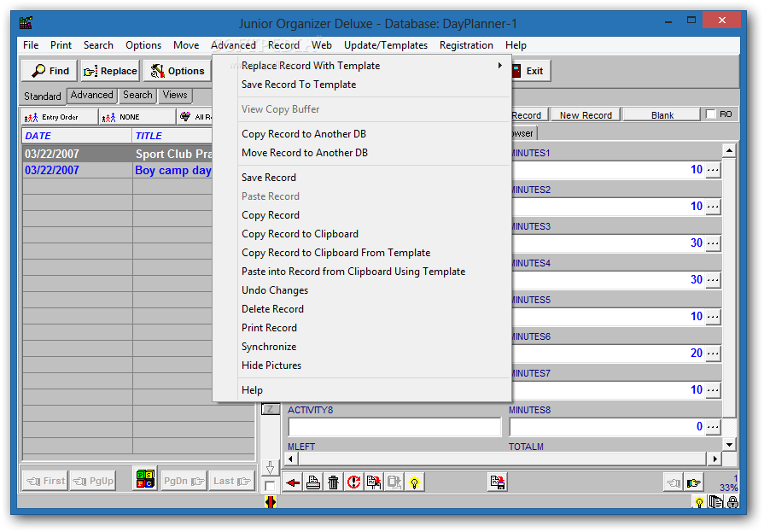Click the save record floppy icon
The height and width of the screenshot is (532, 764).
click(x=498, y=482)
